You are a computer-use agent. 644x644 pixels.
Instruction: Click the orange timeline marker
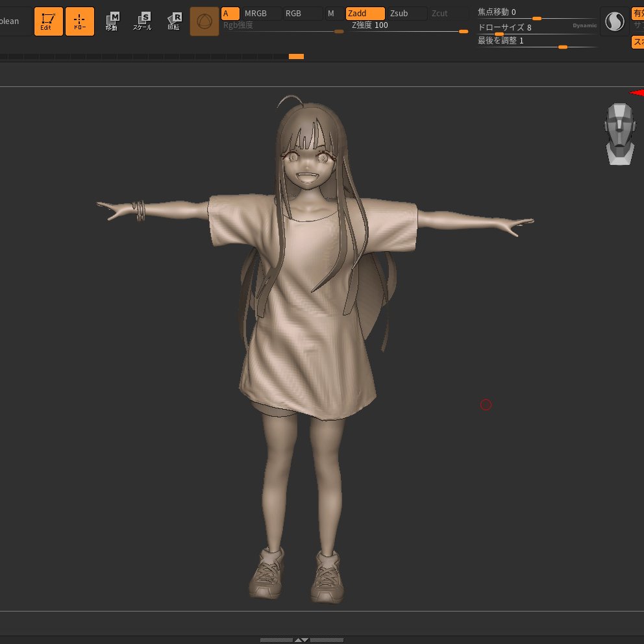296,56
